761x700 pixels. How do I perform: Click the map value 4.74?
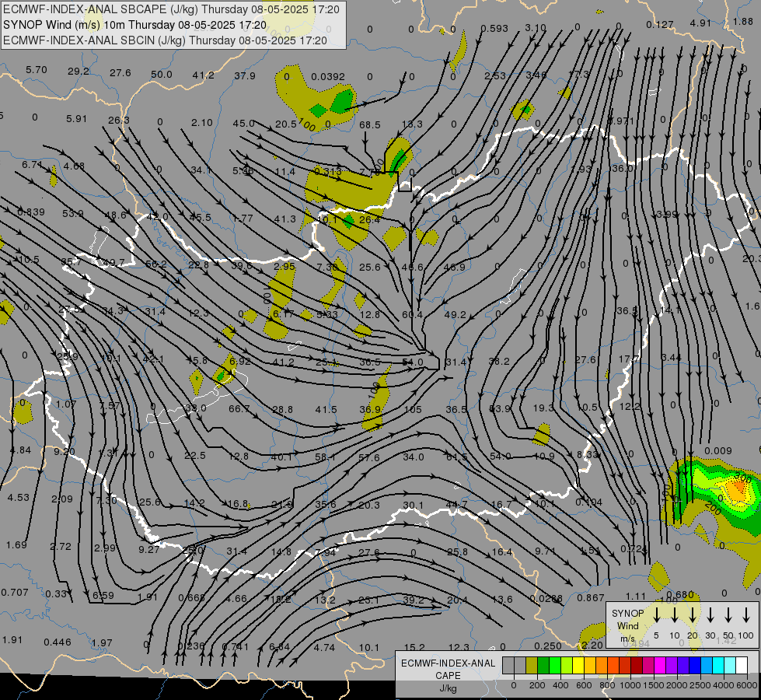324,648
